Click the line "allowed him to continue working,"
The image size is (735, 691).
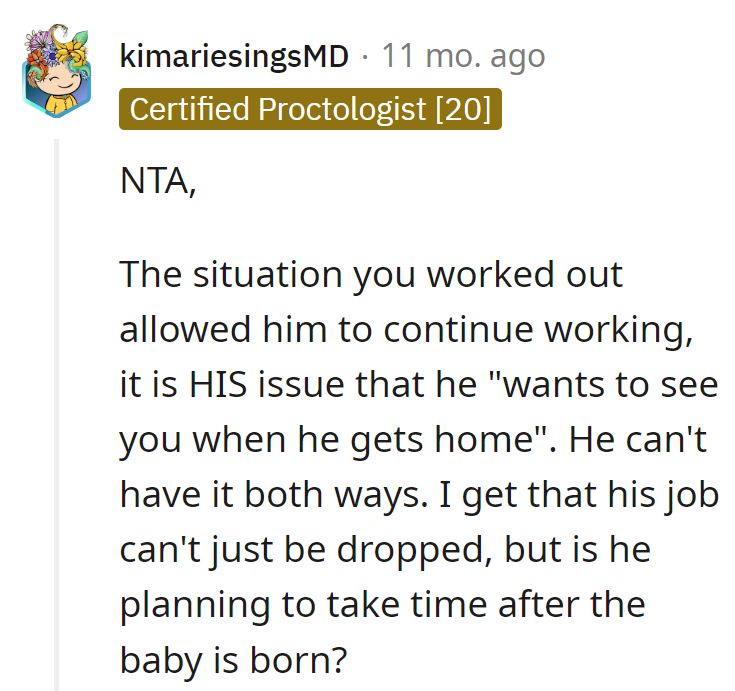pyautogui.click(x=406, y=330)
